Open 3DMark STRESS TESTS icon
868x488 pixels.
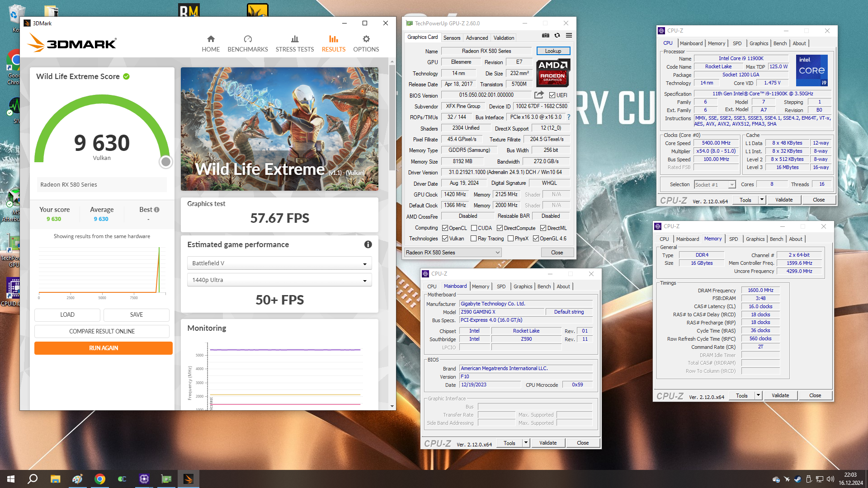tap(295, 39)
